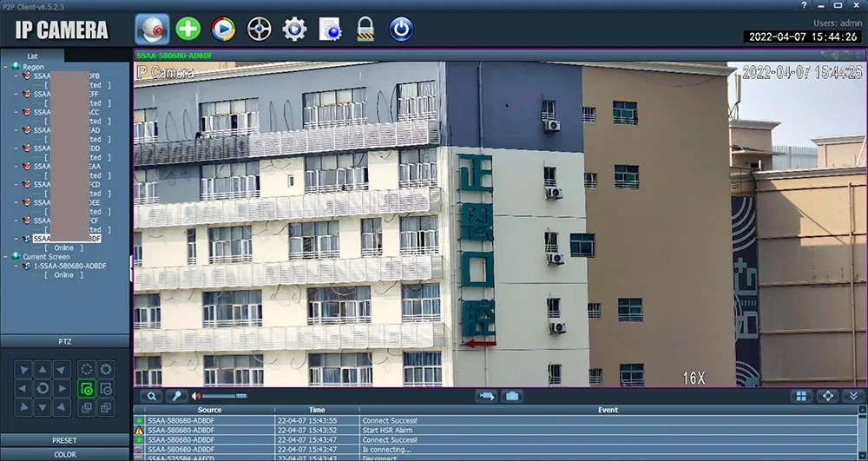Mute the speaker audio icon
Viewport: 868px width, 461px height.
pos(196,396)
